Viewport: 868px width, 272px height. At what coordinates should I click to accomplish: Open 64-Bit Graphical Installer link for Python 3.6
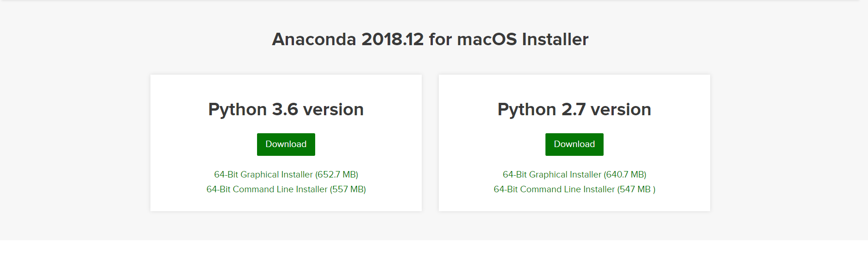263,175
